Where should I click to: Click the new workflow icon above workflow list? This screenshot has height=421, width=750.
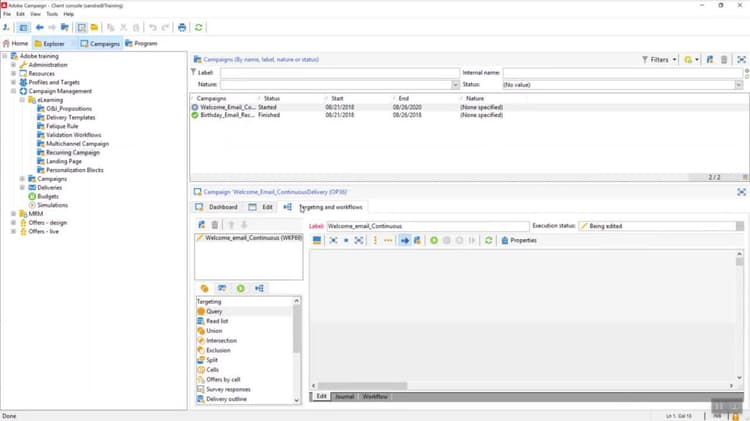click(202, 225)
